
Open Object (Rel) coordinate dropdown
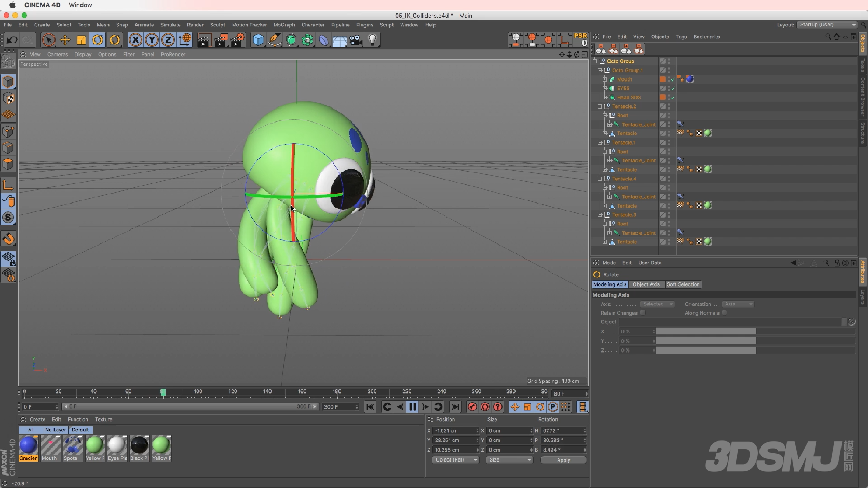coord(455,460)
